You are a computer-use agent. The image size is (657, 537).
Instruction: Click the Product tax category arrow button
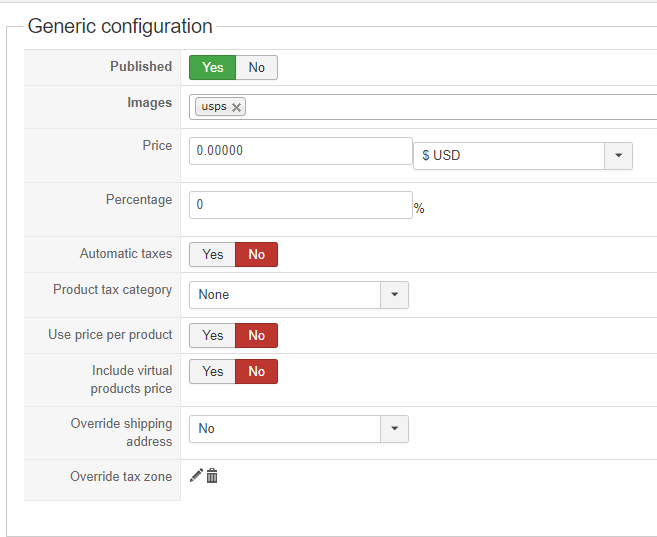[394, 295]
